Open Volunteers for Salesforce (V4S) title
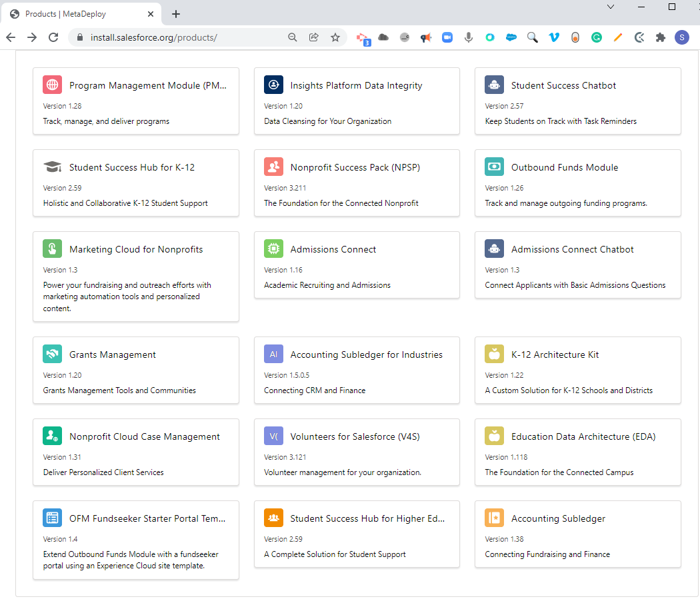 pyautogui.click(x=355, y=436)
